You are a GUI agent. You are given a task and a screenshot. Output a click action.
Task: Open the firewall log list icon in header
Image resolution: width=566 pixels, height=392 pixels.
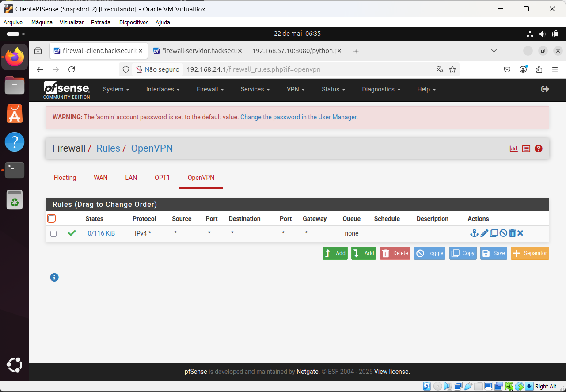tap(526, 148)
